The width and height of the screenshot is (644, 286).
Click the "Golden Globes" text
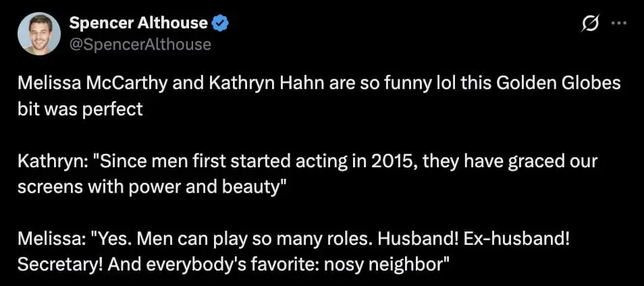tap(562, 86)
